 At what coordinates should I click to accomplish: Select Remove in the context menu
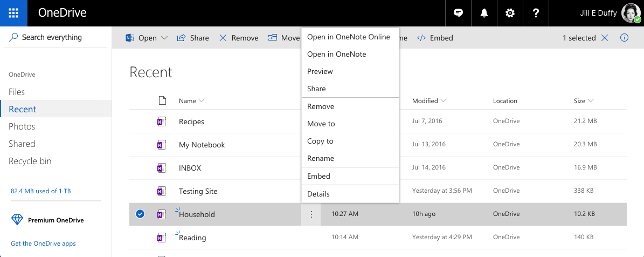coord(350,106)
